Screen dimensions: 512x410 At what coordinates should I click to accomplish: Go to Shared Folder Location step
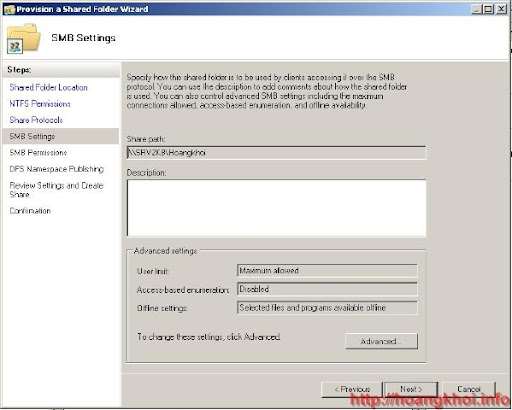click(49, 87)
